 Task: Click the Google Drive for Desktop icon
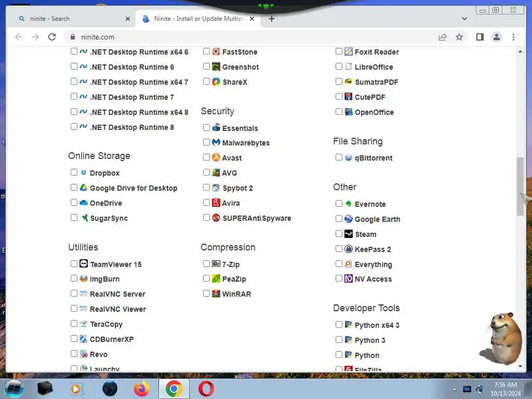84,188
